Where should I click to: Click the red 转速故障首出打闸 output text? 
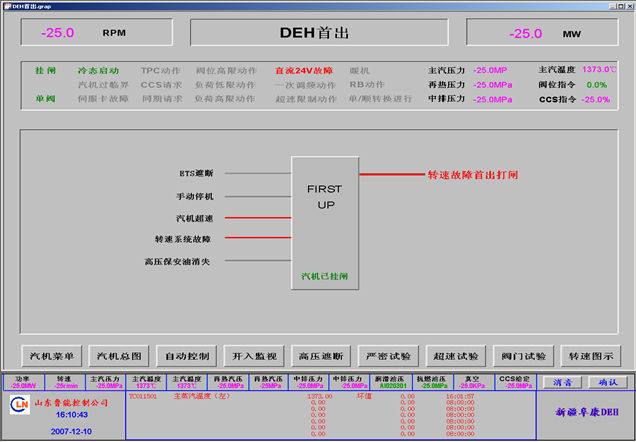473,175
